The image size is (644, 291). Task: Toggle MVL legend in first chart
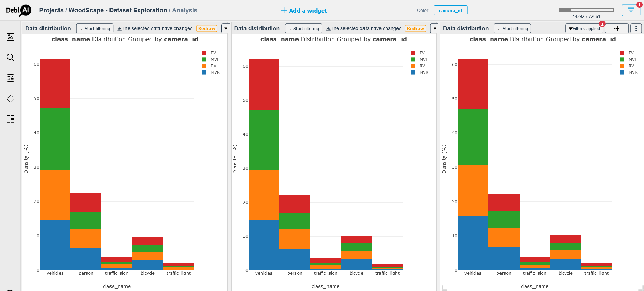[x=211, y=59]
